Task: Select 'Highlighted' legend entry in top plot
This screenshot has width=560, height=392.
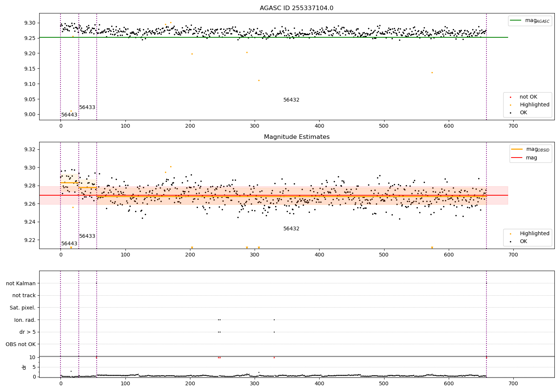Action: click(534, 105)
